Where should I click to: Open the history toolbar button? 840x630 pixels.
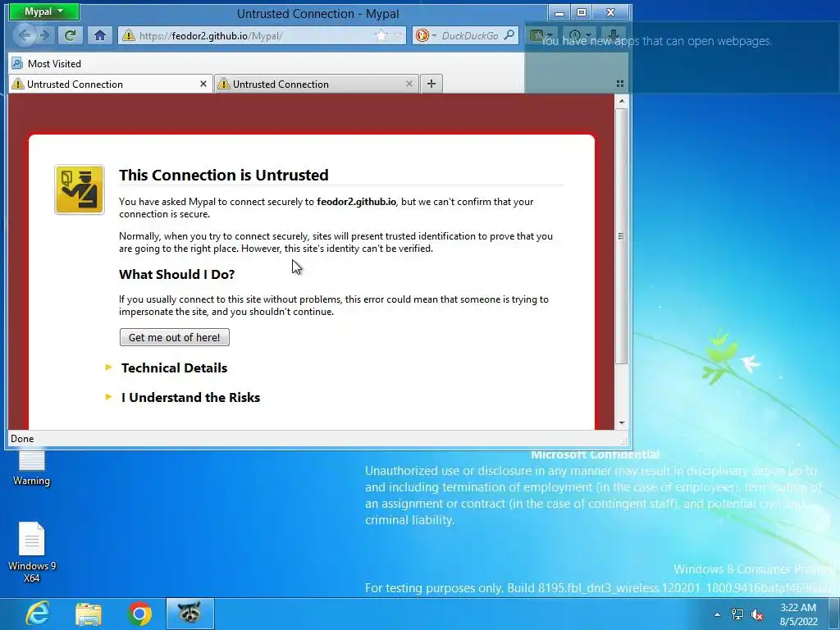pos(579,35)
